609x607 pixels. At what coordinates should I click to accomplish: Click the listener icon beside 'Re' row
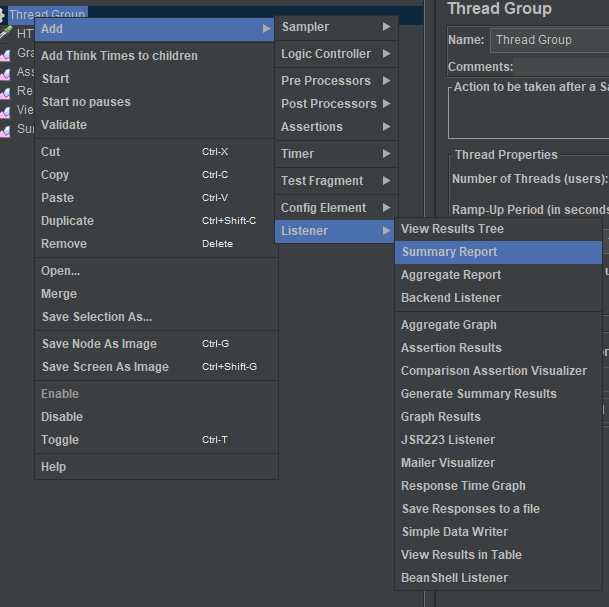click(x=5, y=93)
